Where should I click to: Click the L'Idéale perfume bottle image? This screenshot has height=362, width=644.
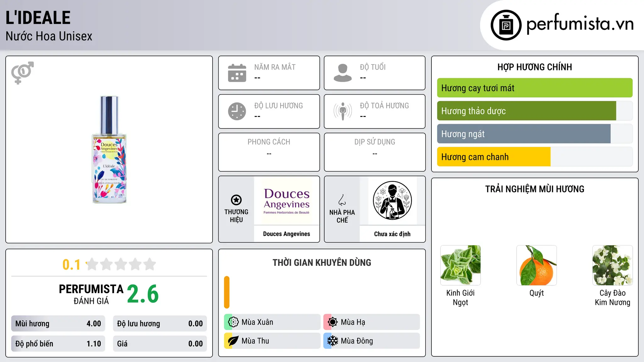(109, 150)
